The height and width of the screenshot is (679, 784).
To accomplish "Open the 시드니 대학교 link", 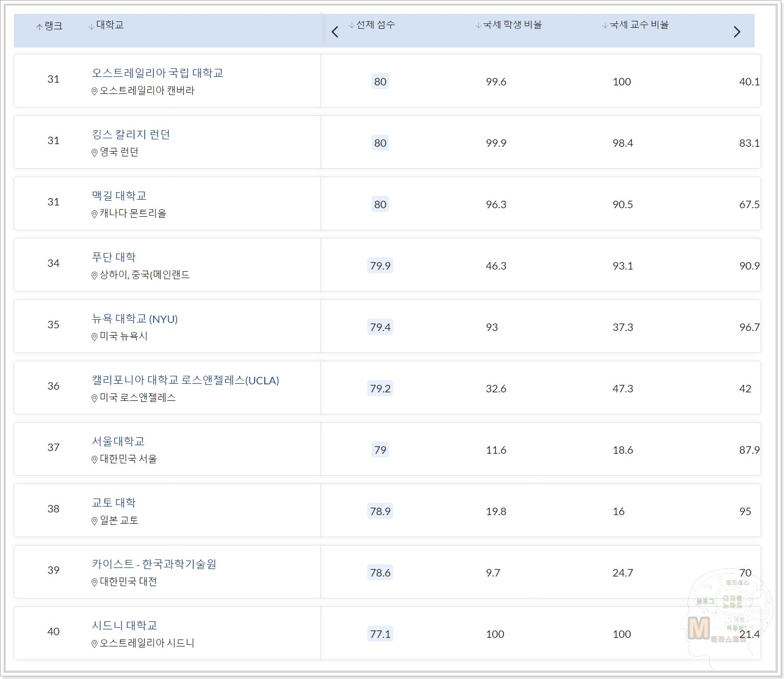I will 124,626.
